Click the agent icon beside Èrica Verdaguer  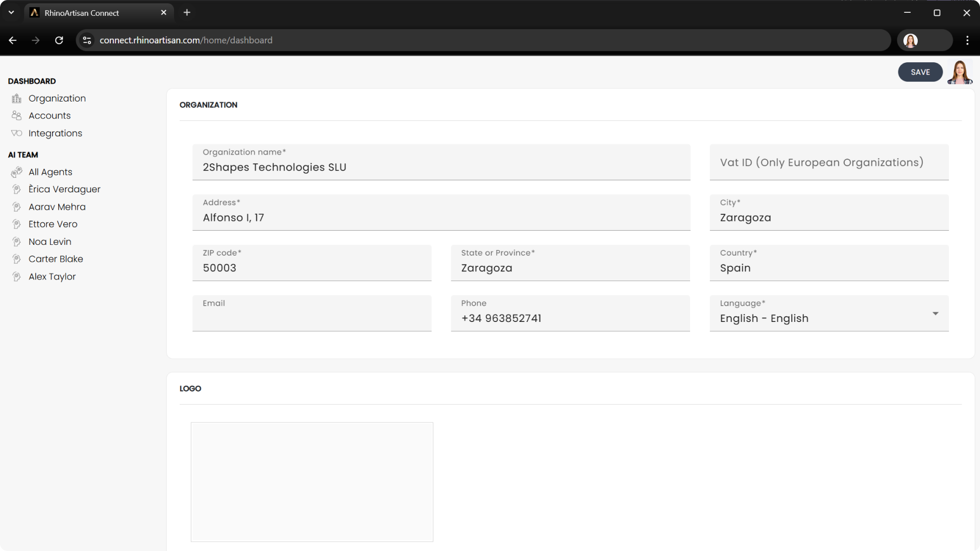click(x=17, y=189)
